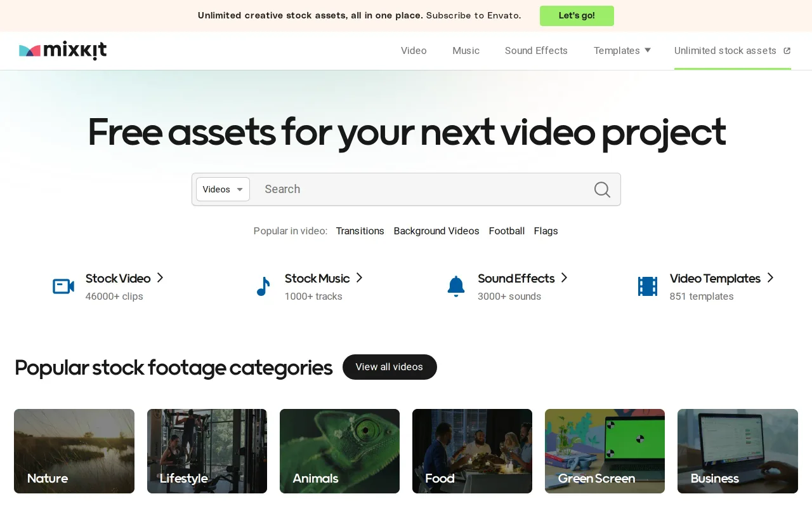The height and width of the screenshot is (508, 812).
Task: Open the Video nav item
Action: (414, 51)
